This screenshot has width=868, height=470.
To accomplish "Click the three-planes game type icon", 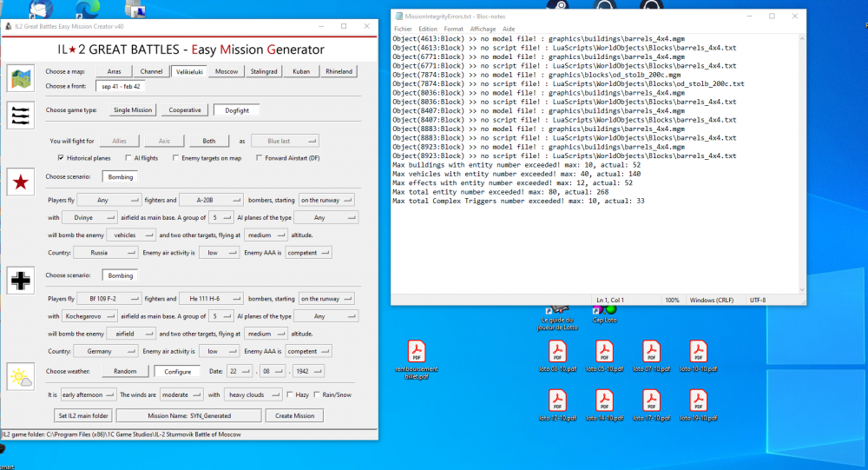I will click(x=20, y=114).
